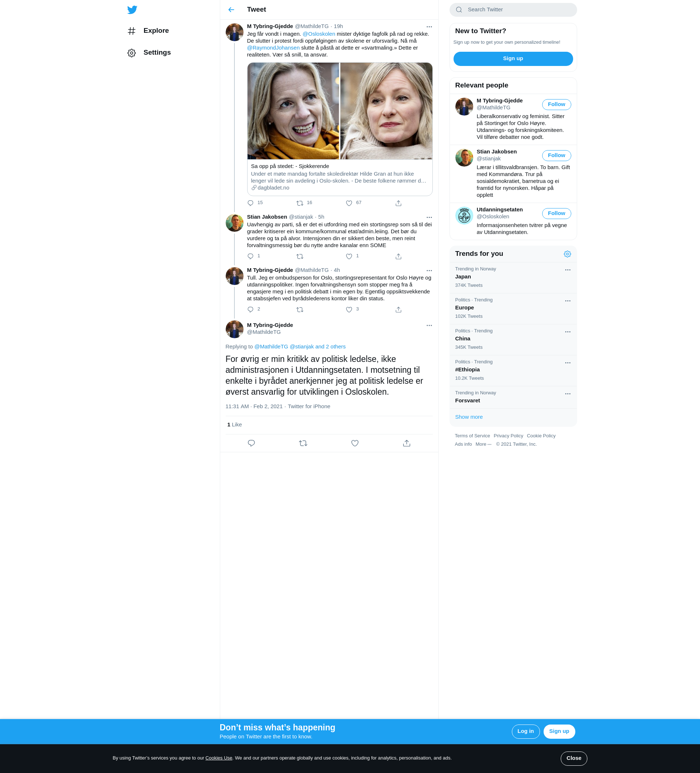This screenshot has height=773, width=700.
Task: Open Stian Jakobsen's avatar in Relevant people
Action: coord(464,157)
